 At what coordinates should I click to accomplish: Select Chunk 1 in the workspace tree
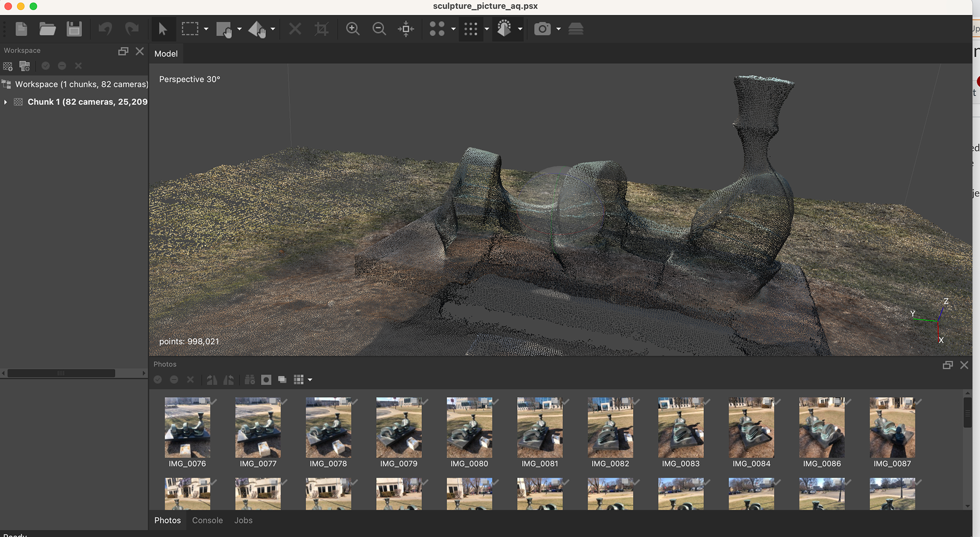[87, 102]
